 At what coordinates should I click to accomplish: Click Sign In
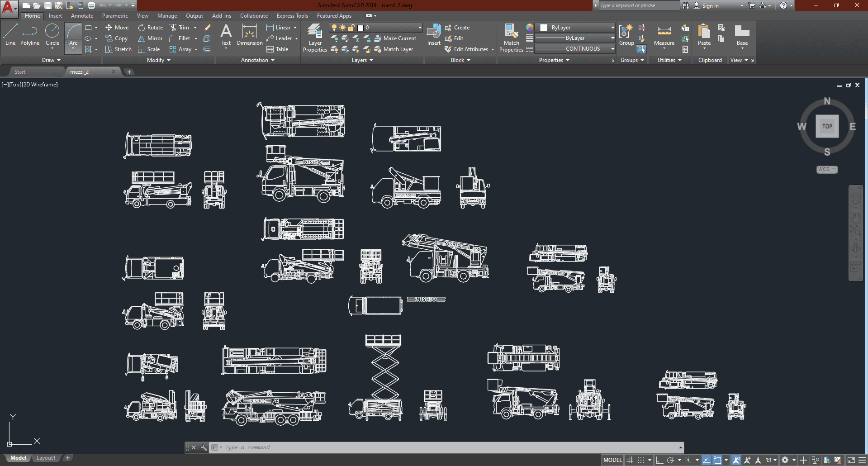tap(710, 5)
